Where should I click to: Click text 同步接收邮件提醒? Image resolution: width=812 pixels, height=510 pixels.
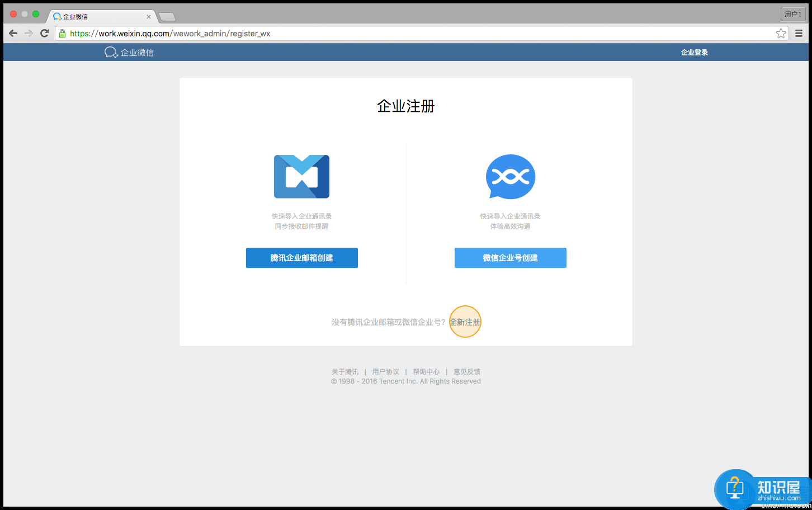click(x=302, y=226)
